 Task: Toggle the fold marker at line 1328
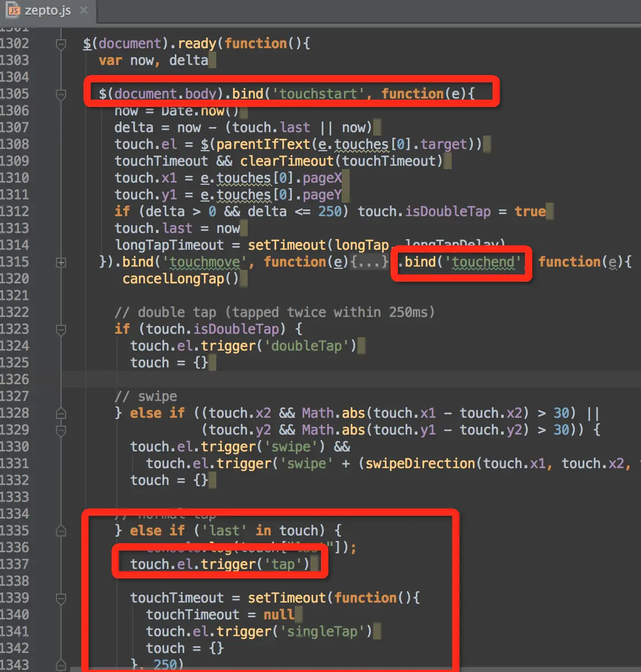[x=61, y=414]
